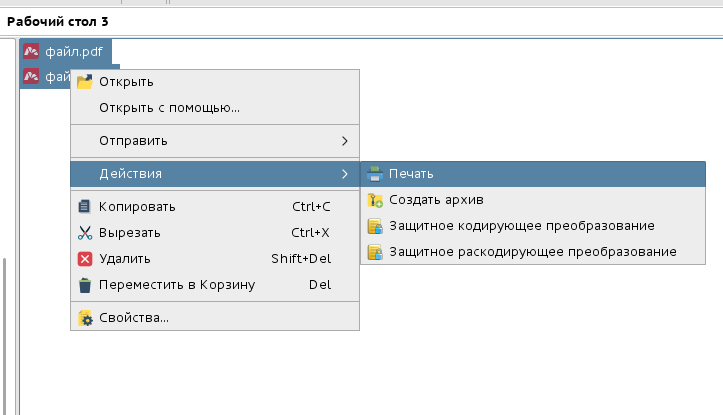Expand the Действия submenu arrow
This screenshot has height=415, width=723.
(x=345, y=174)
